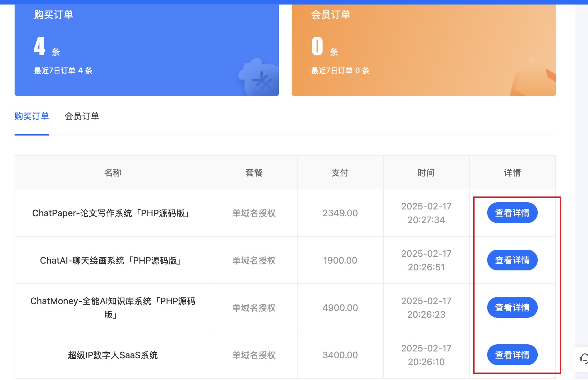Click ChatMoney-全能AI知识库系统 order name

(x=113, y=308)
